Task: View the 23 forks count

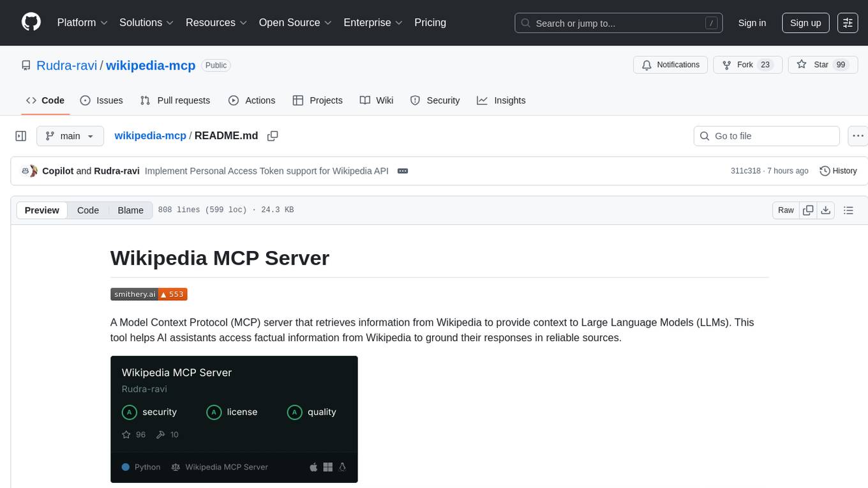Action: point(765,65)
